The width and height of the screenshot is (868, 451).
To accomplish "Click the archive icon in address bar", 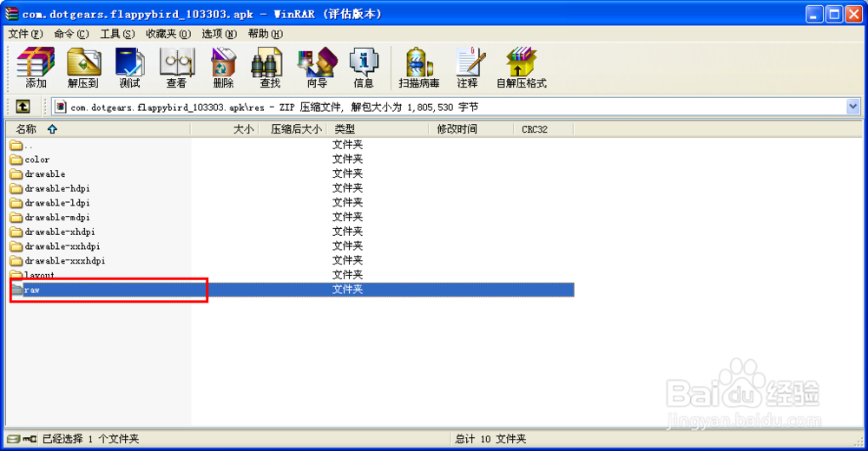I will (61, 107).
